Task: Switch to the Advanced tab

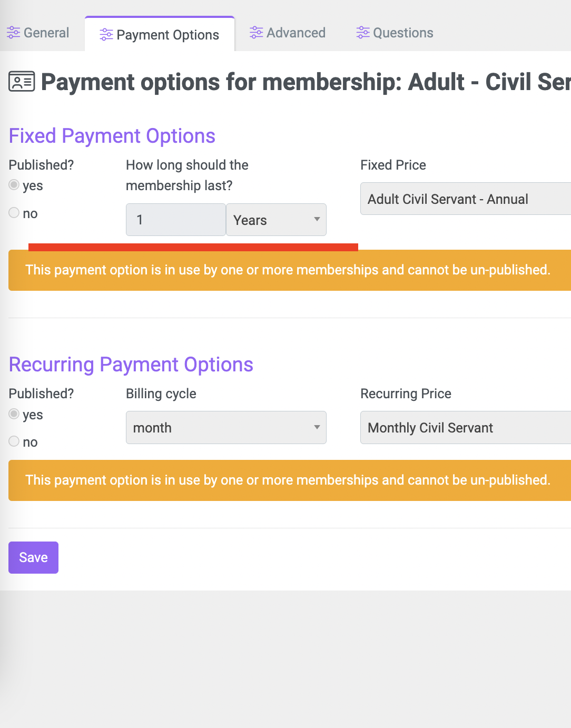Action: [x=288, y=33]
